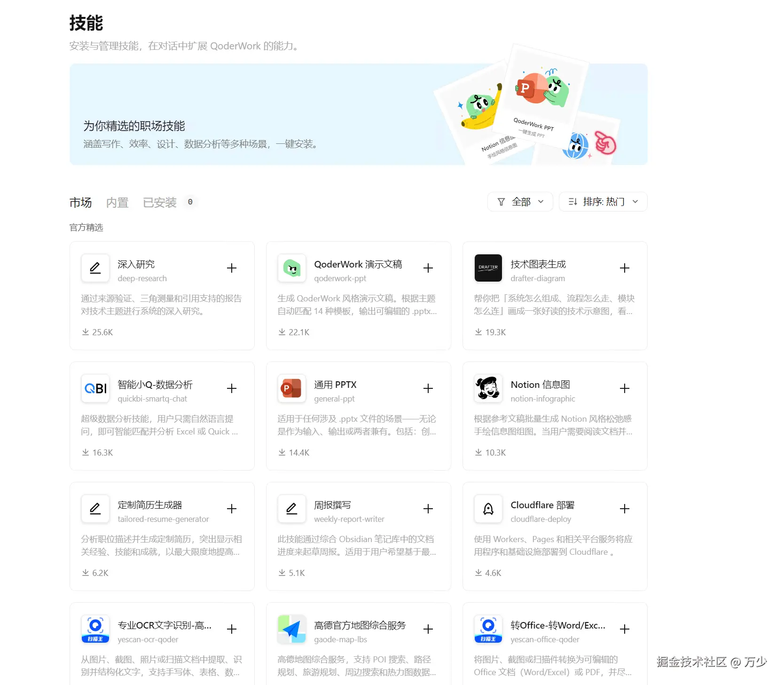Click the tailored-resume-generator identifier text
784x685 pixels.
(163, 519)
